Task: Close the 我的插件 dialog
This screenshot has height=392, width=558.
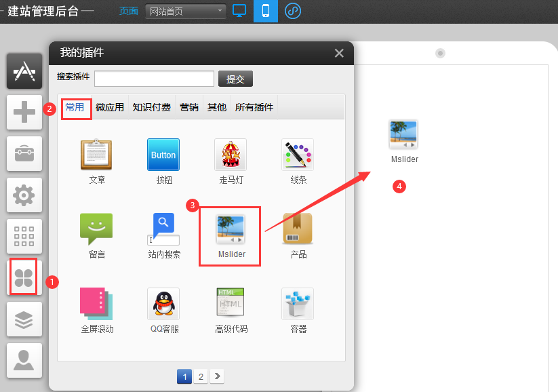Action: [x=339, y=53]
